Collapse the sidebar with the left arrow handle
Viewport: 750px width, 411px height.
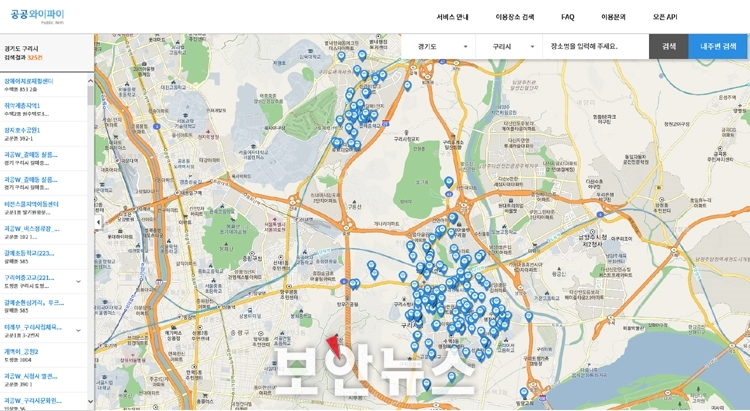pos(99,222)
